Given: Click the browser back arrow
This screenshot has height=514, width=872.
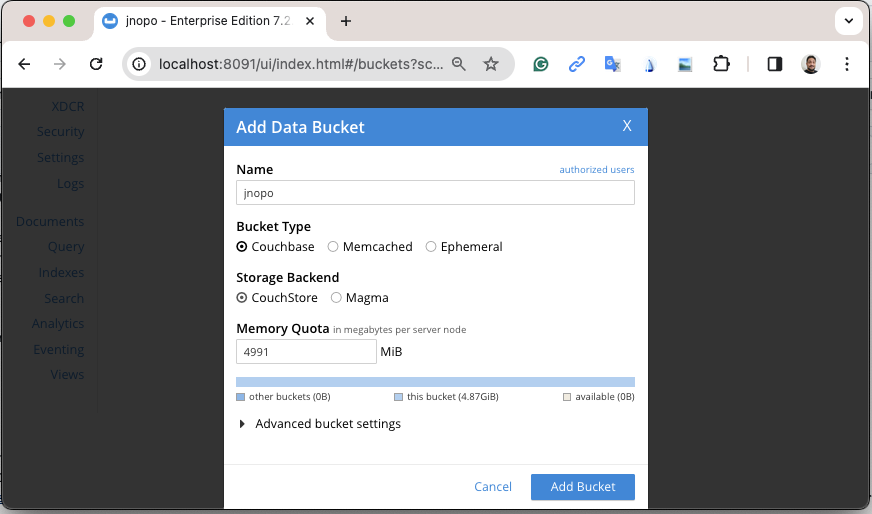Looking at the screenshot, I should click(x=24, y=64).
